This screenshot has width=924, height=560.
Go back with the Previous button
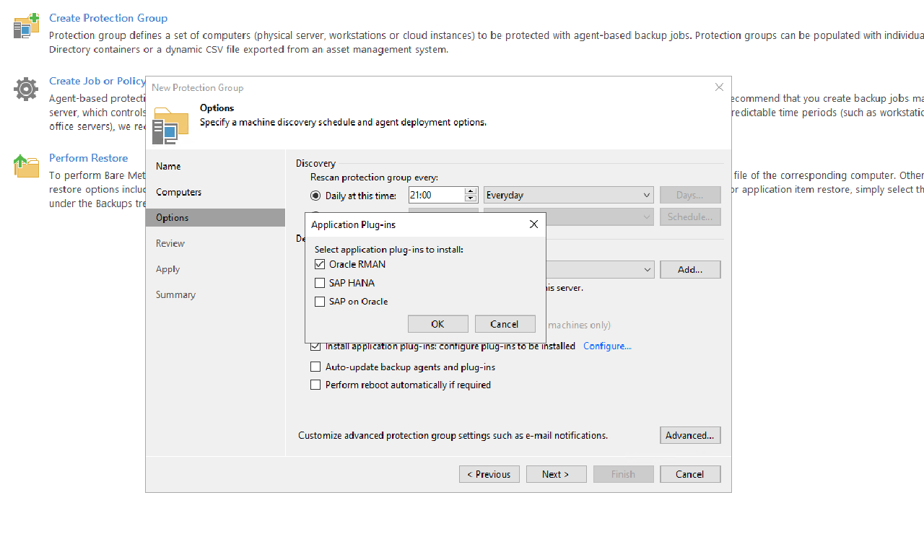pyautogui.click(x=489, y=474)
